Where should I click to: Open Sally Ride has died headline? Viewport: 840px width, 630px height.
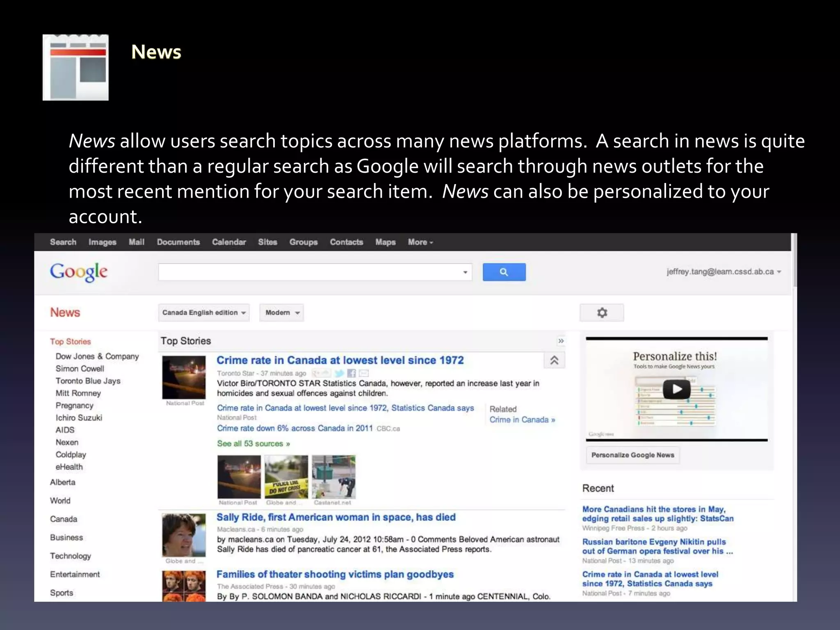336,517
